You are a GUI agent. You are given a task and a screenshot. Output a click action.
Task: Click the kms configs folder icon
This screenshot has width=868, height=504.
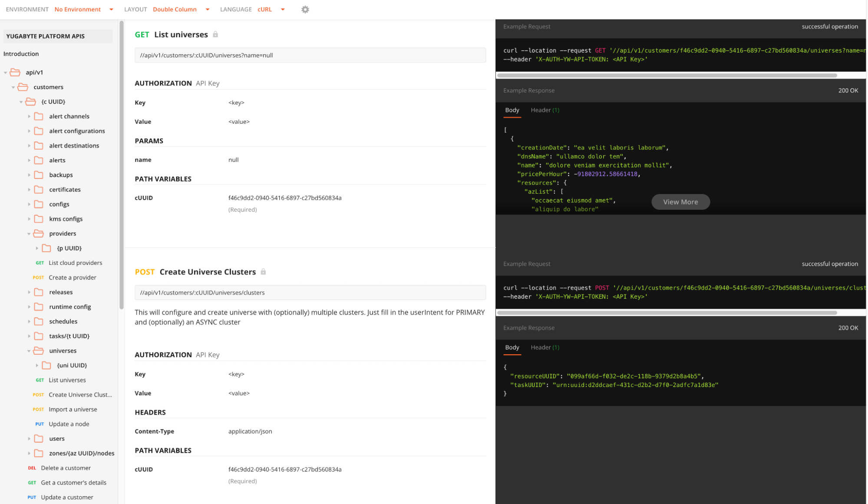(x=39, y=219)
